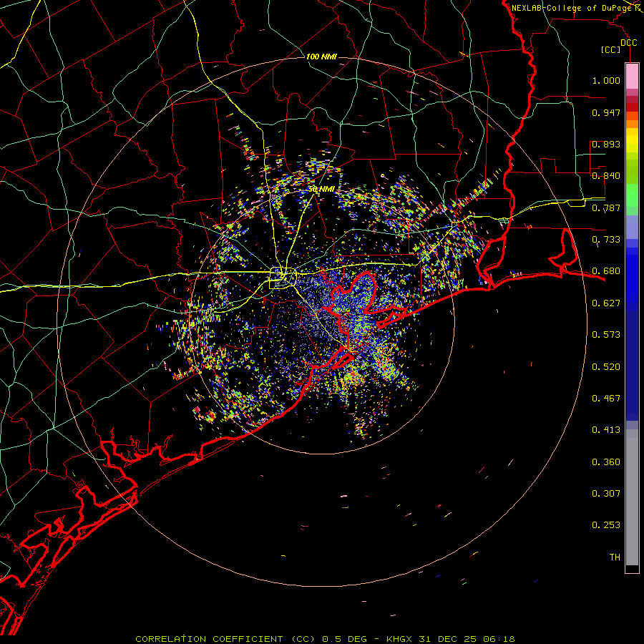Screen dimensions: 644x644
Task: Pick the orange segment of the color bar
Action: (x=632, y=124)
